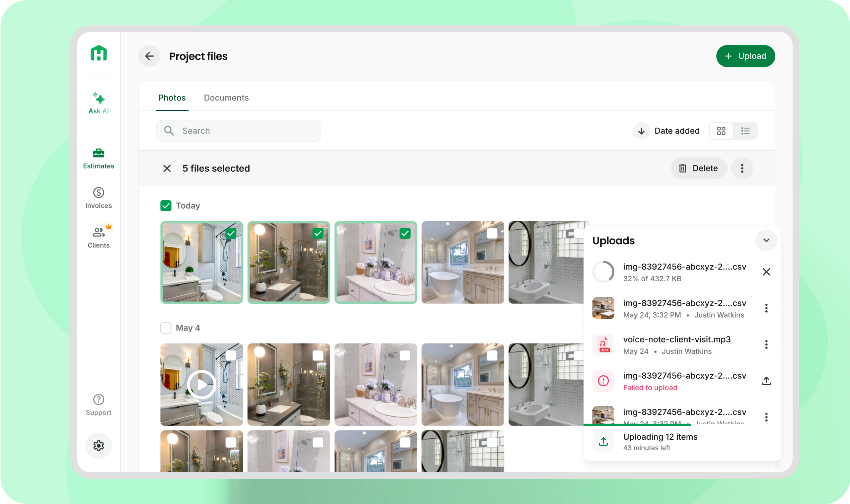This screenshot has height=504, width=850.
Task: Clear the 5 files selection
Action: coord(167,168)
